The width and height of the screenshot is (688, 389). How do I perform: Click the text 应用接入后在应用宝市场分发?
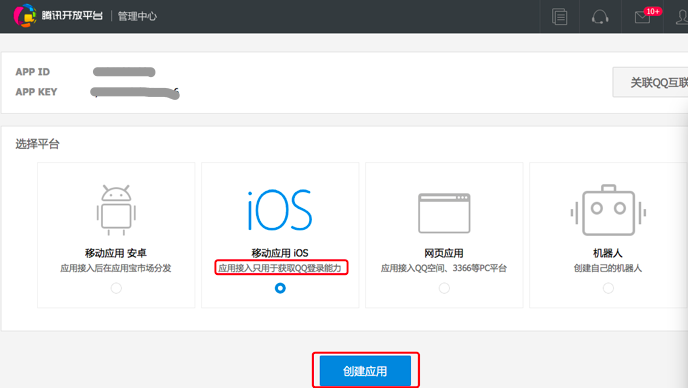(116, 268)
